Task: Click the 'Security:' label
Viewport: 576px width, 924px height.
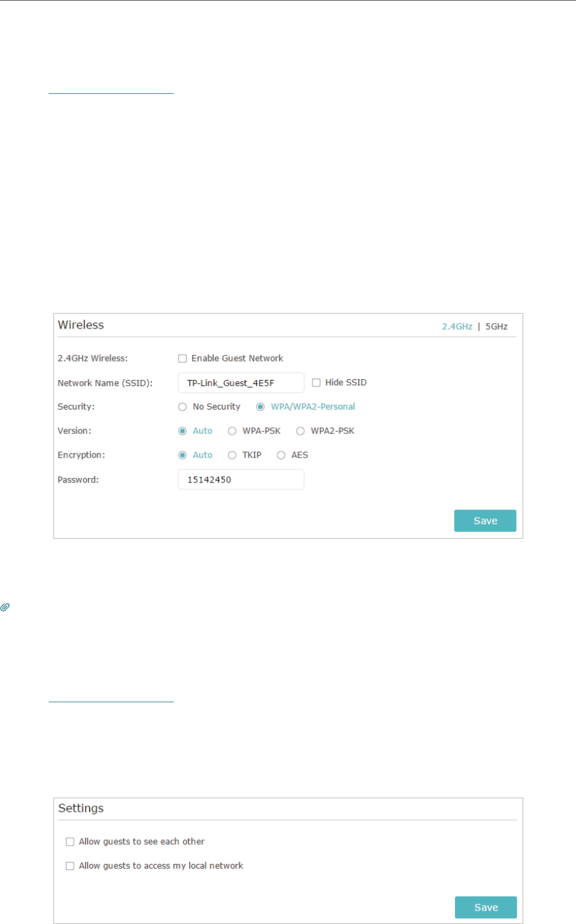Action: click(74, 407)
